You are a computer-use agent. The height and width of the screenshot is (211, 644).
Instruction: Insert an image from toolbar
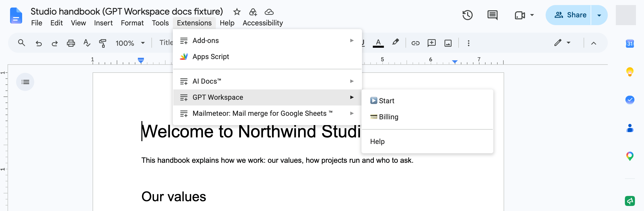pyautogui.click(x=448, y=43)
